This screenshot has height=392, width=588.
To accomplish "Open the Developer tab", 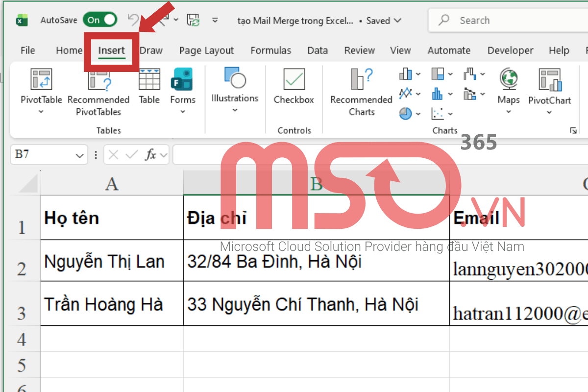I will coord(510,50).
